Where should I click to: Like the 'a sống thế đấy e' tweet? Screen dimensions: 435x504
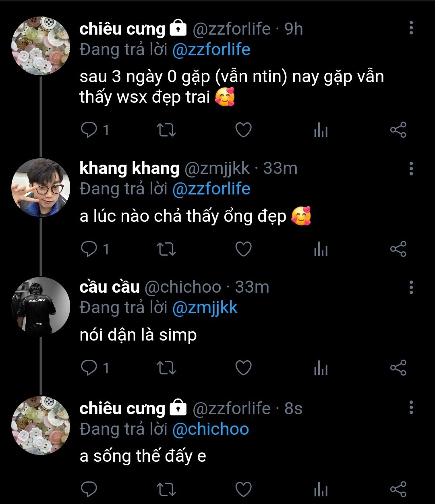pyautogui.click(x=243, y=489)
